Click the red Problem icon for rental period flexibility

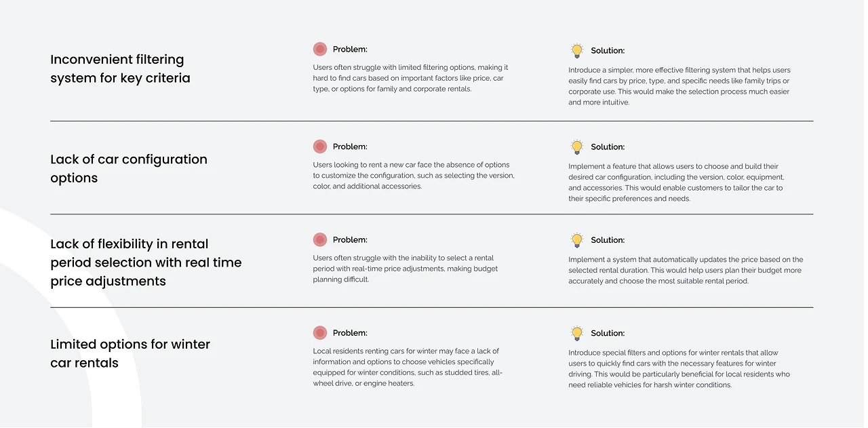[320, 239]
